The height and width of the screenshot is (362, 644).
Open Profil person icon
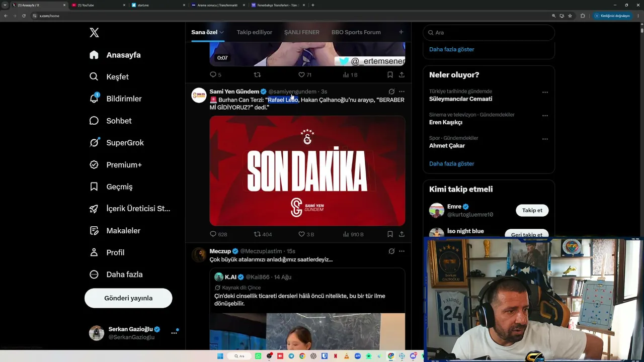point(94,252)
